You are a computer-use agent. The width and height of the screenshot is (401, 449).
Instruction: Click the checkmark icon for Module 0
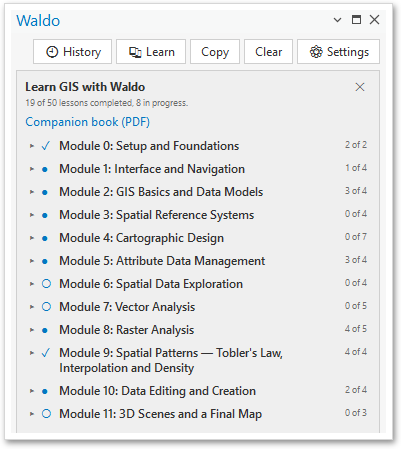pyautogui.click(x=46, y=146)
